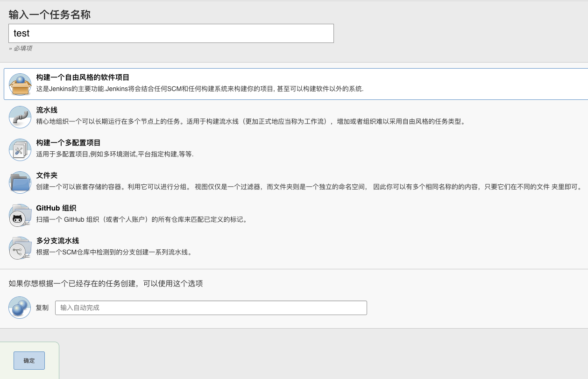Select the '构建一个多配置项目' title

pos(68,143)
